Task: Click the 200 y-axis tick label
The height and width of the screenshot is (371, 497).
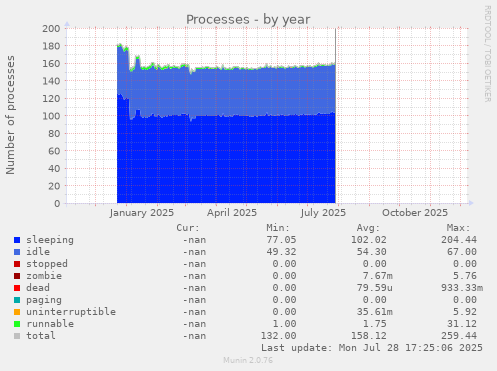Action: [x=51, y=29]
